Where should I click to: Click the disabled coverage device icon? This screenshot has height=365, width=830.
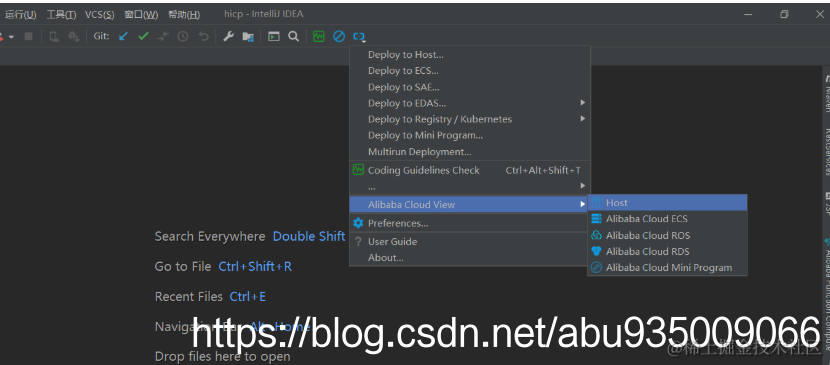pyautogui.click(x=54, y=36)
